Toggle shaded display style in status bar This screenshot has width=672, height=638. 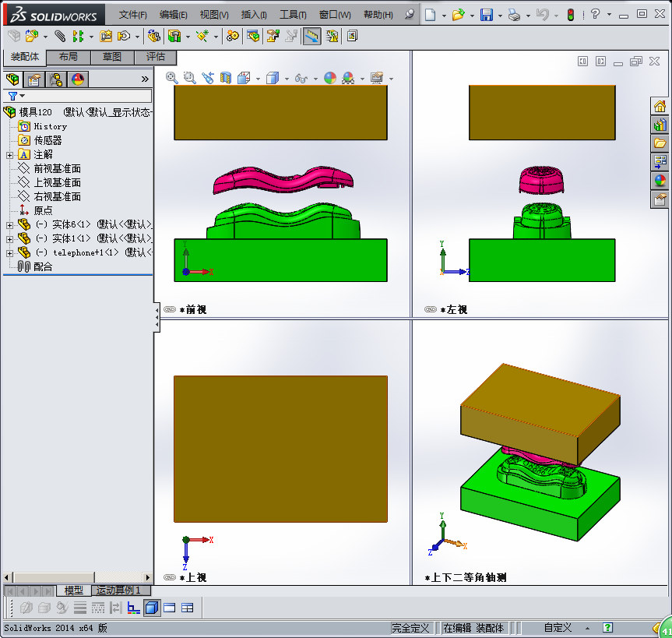[x=151, y=608]
